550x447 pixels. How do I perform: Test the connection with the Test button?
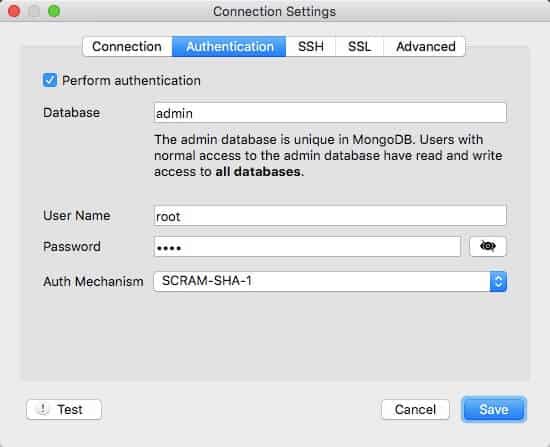(x=64, y=409)
